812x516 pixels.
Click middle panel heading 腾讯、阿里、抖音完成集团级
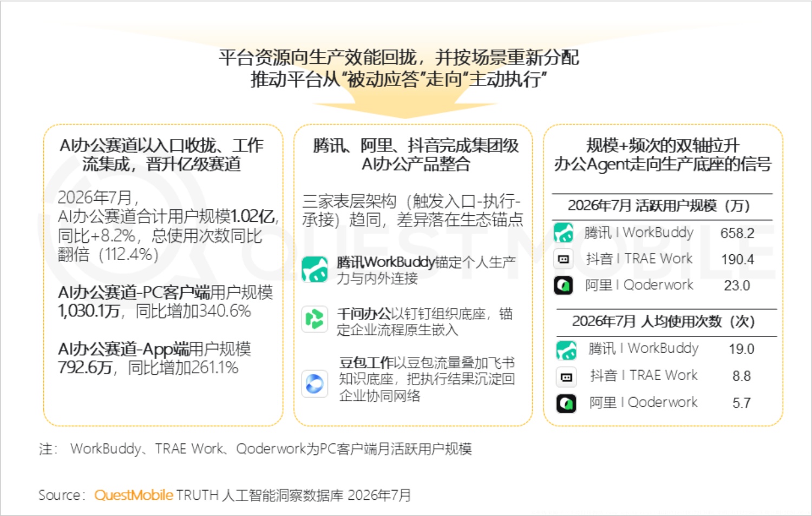pos(416,155)
